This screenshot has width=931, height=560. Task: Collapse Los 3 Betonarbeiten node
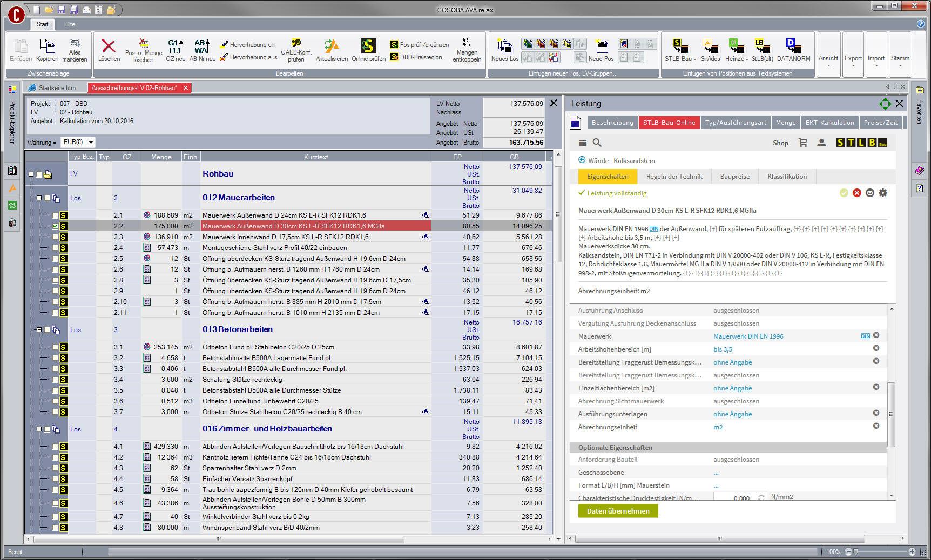39,330
